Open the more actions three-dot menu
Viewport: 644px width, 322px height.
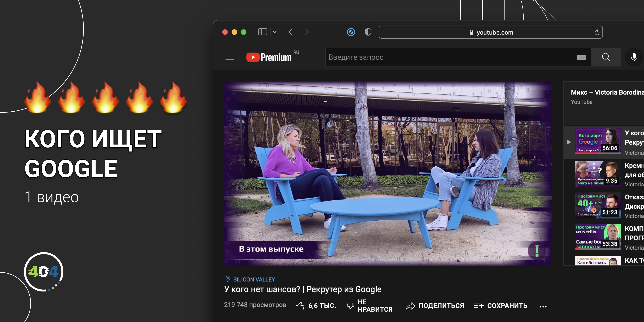543,307
